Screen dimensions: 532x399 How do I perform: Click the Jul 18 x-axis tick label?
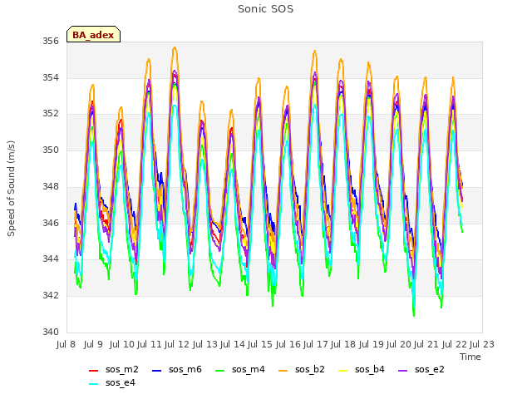343,344
